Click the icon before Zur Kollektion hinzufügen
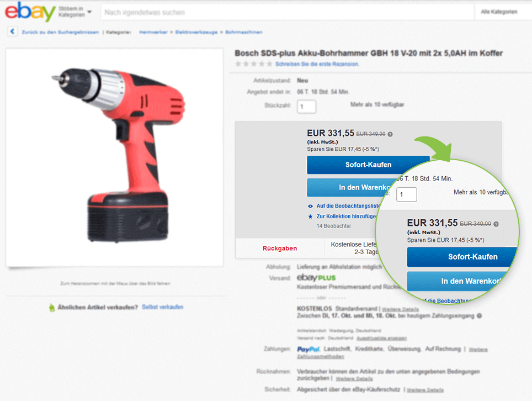Screen dimensions: 532x401 click(x=310, y=216)
